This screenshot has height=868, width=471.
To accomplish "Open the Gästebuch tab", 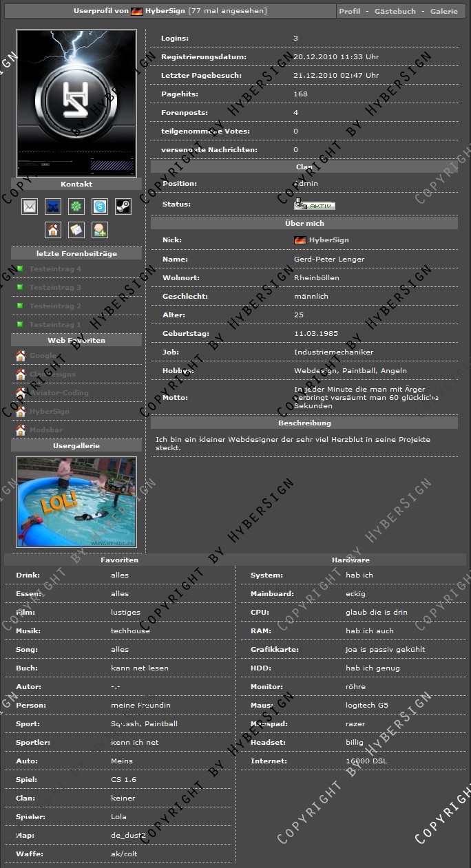I will tap(395, 12).
